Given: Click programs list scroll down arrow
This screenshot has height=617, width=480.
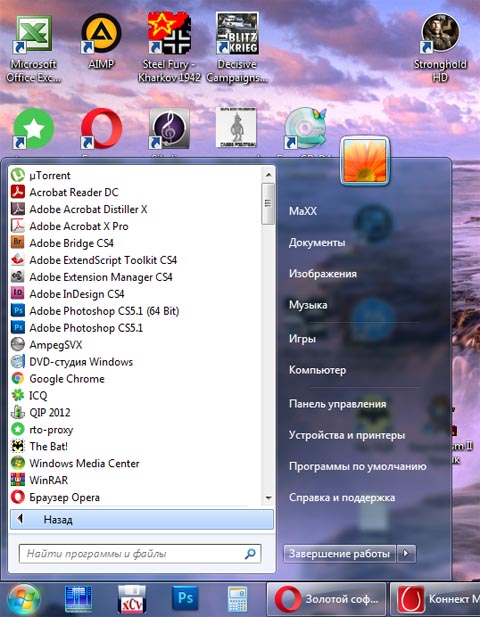Looking at the screenshot, I should (x=268, y=498).
